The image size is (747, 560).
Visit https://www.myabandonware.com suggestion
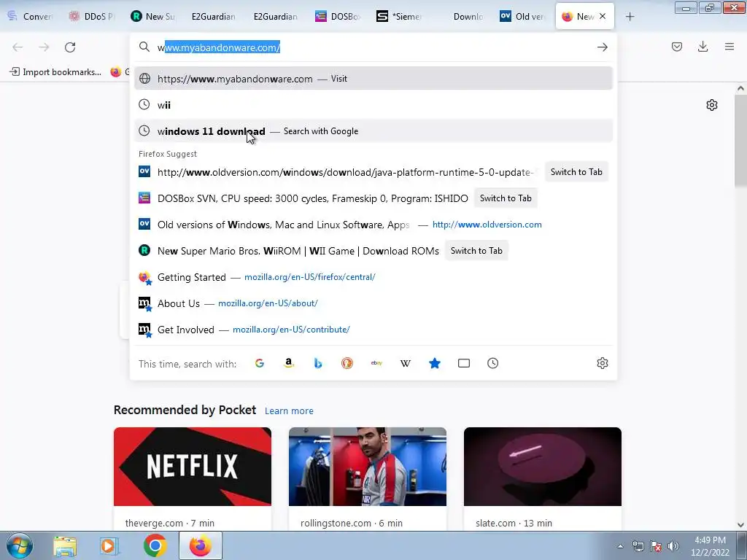(x=373, y=79)
